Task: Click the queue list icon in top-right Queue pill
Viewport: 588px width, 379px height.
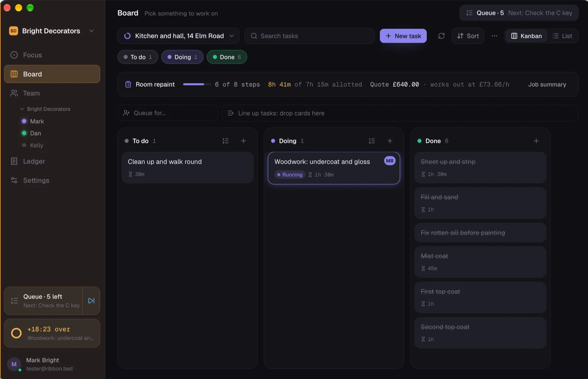Action: pos(469,13)
